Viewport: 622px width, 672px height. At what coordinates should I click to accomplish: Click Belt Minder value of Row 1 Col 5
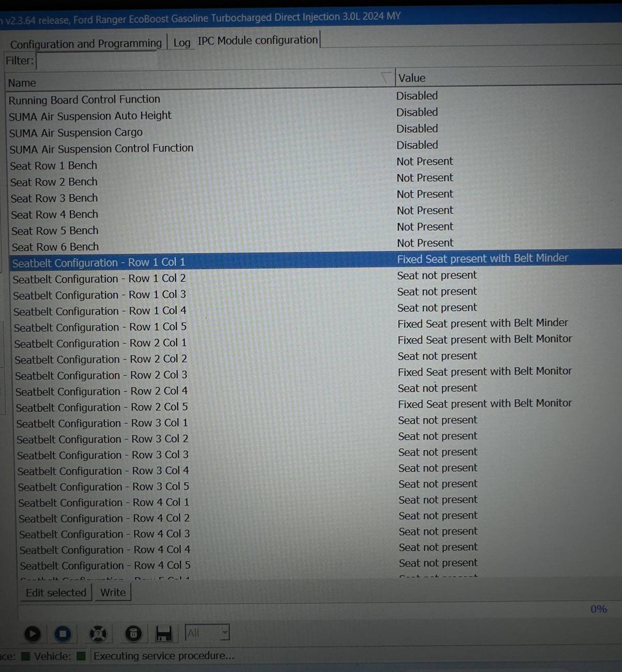point(483,323)
